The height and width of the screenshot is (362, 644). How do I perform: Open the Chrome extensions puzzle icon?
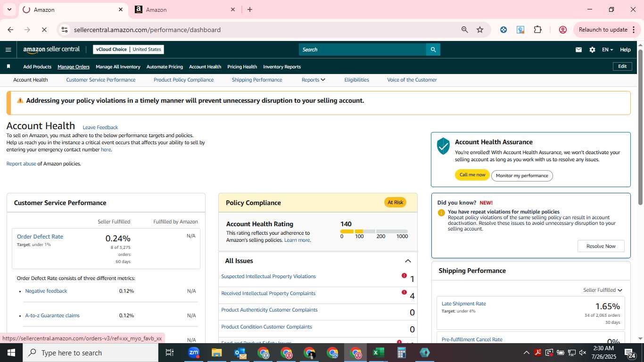tap(537, 30)
